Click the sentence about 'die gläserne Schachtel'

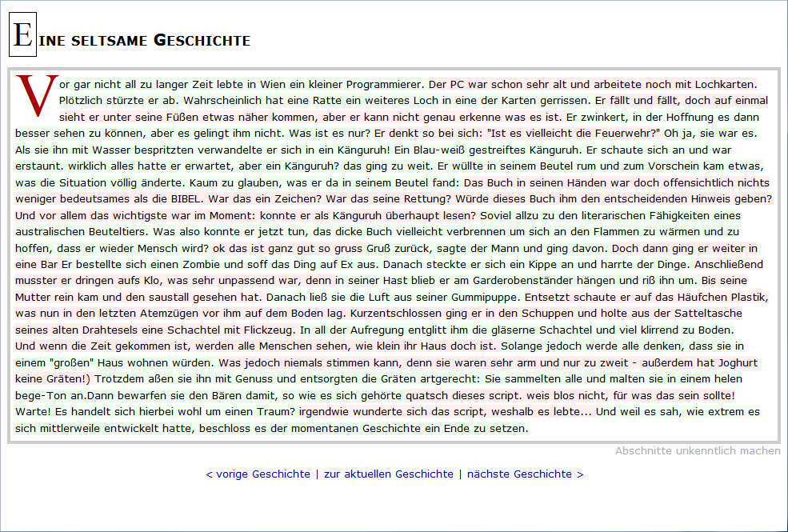tap(517, 330)
